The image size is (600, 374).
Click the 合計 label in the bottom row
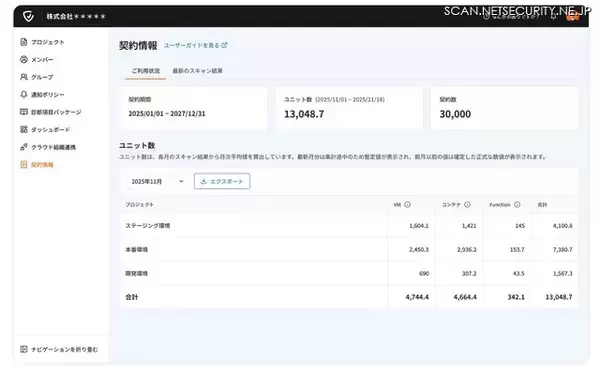[132, 297]
